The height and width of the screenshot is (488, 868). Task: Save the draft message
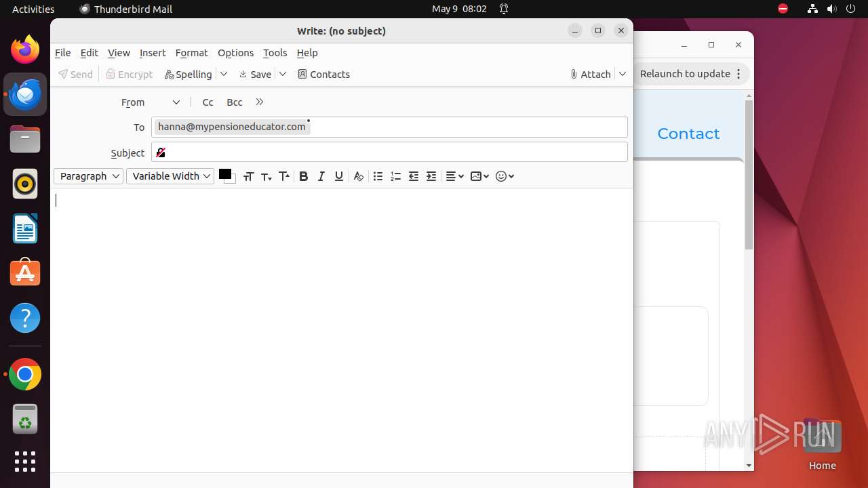[x=255, y=75]
